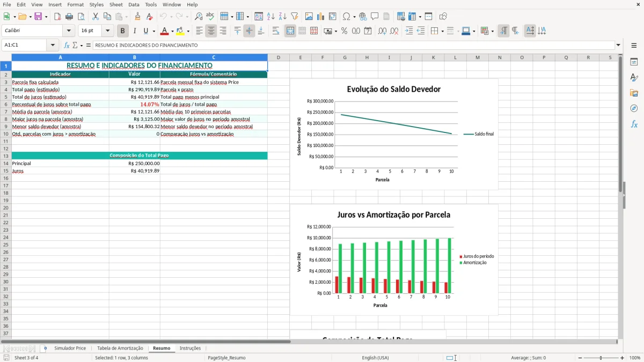Click the Increase Indent icon

(x=409, y=31)
